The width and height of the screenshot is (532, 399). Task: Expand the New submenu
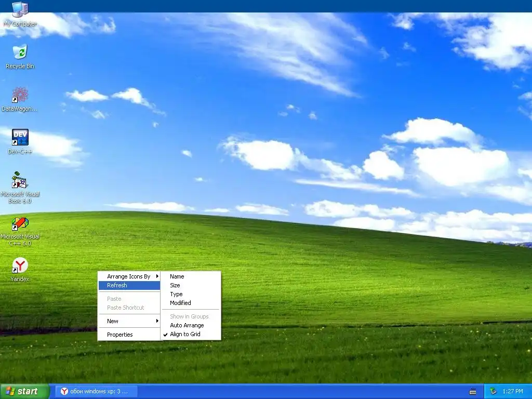point(129,321)
